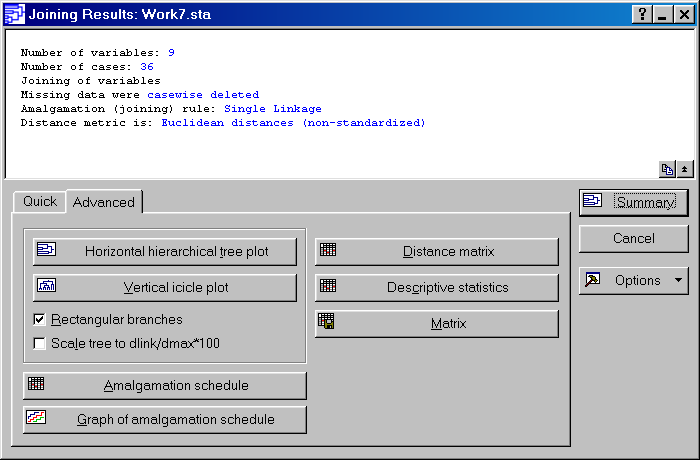Show the Distance matrix
The height and width of the screenshot is (460, 700).
(x=437, y=251)
